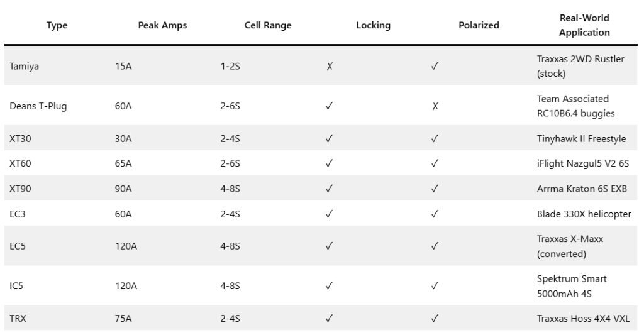Image resolution: width=644 pixels, height=335 pixels.
Task: Click the Locking X mark in Tamiya row
Action: coord(329,66)
